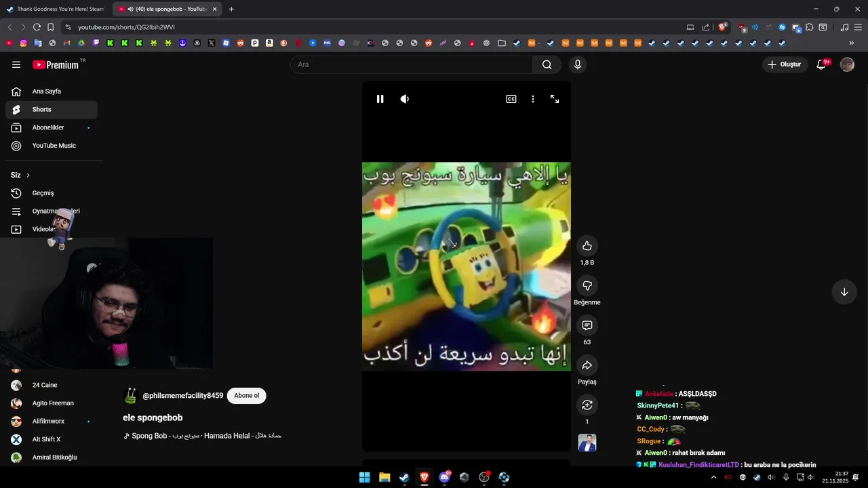Go back in browser history
Image resolution: width=868 pixels, height=488 pixels.
[9, 27]
